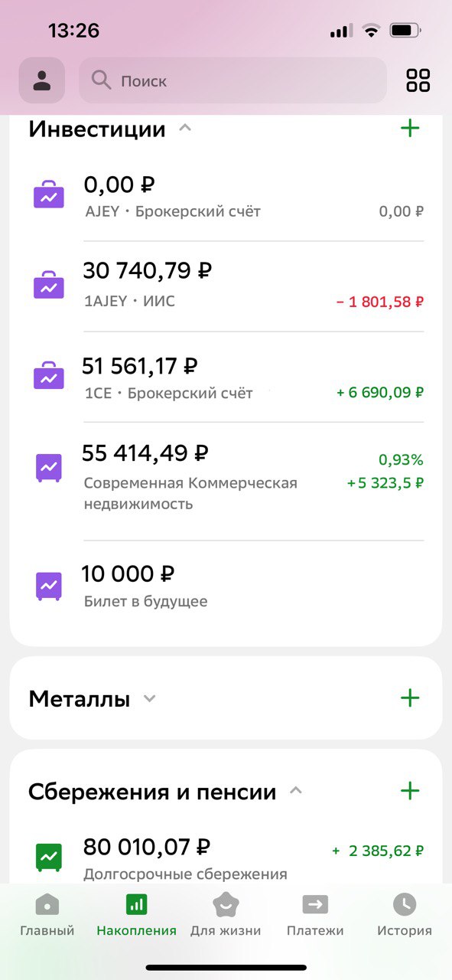Select the AJEY brokerage account briefcase icon
Image resolution: width=452 pixels, height=980 pixels.
[48, 195]
